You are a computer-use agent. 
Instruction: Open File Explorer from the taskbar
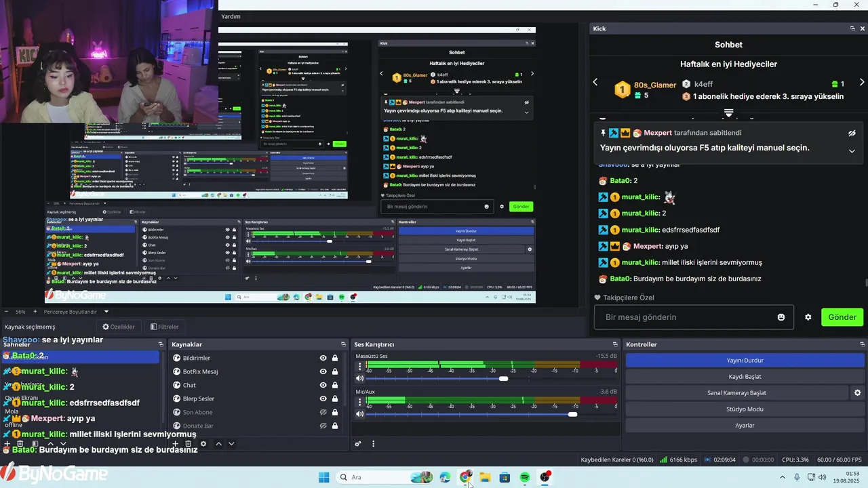485,477
